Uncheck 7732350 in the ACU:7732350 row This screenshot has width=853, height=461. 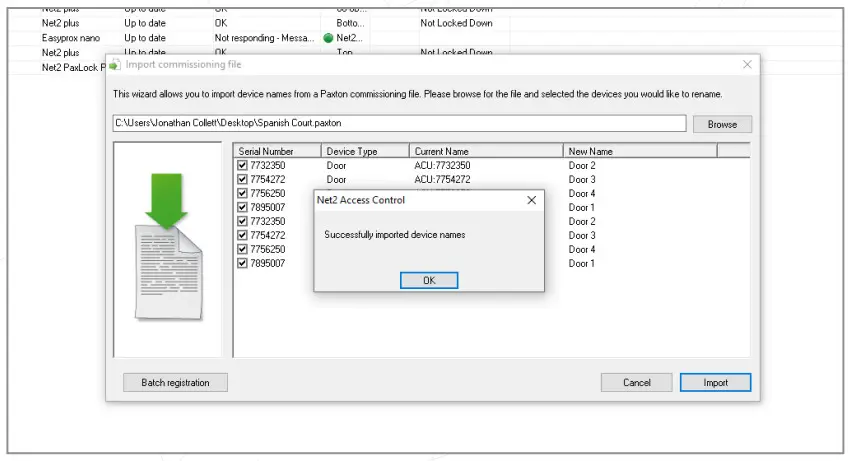[243, 165]
